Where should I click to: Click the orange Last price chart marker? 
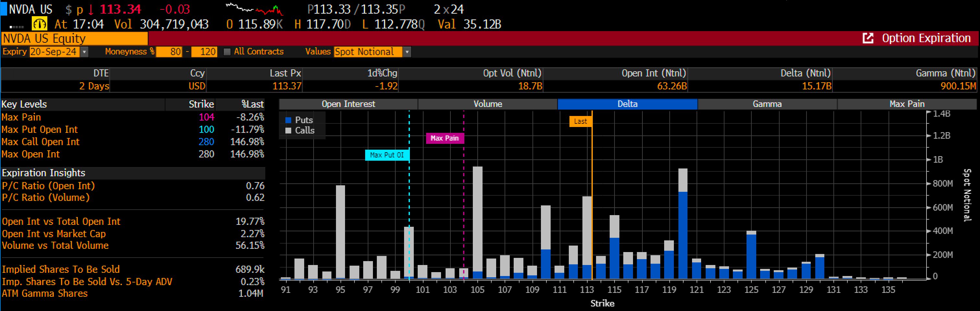[580, 121]
